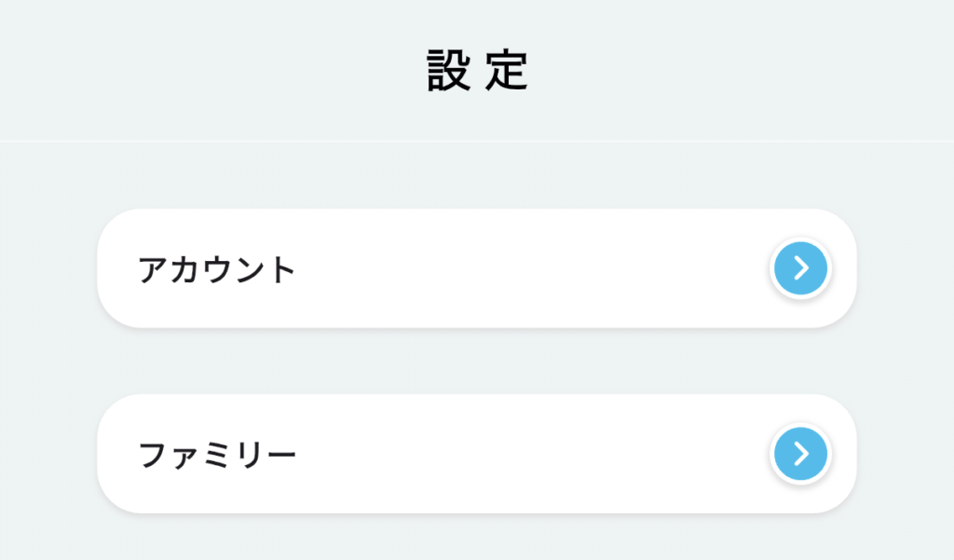Viewport: 954px width, 560px height.
Task: Click the 設定 heading at the top
Action: coord(477,71)
